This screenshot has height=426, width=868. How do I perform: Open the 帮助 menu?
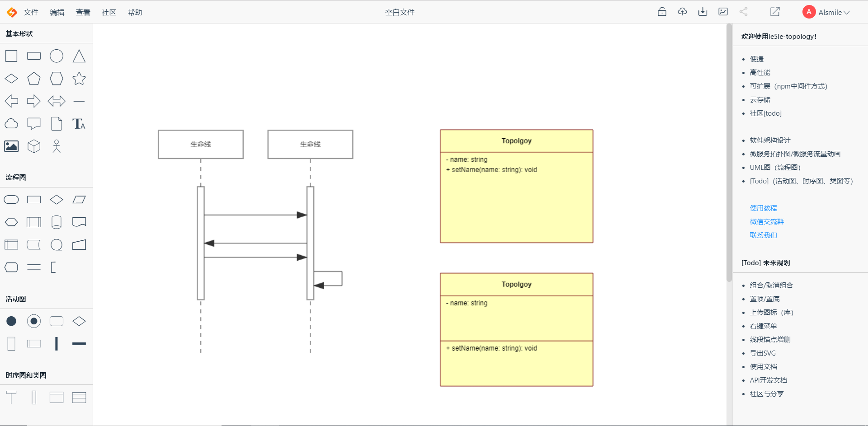click(135, 12)
